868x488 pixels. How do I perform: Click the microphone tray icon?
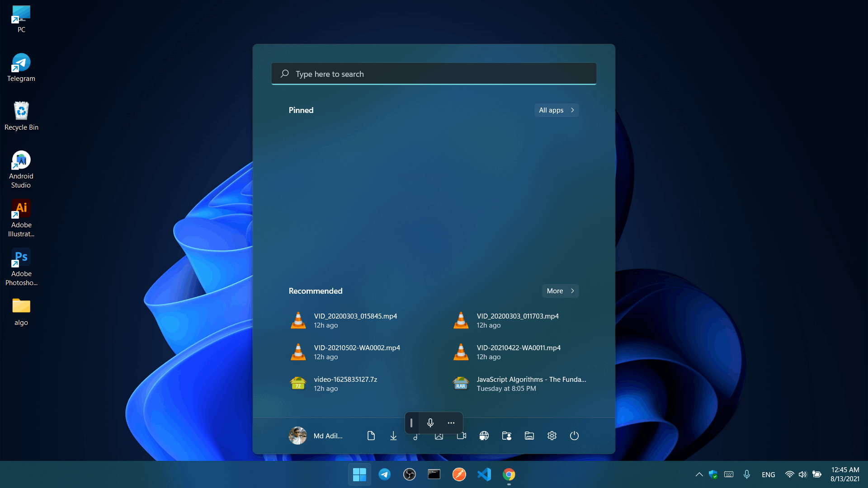pos(747,474)
